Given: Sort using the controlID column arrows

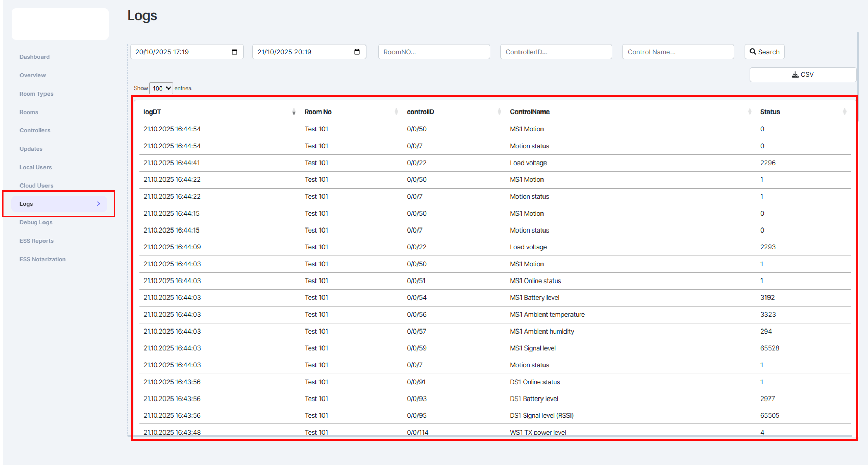Looking at the screenshot, I should (x=499, y=112).
